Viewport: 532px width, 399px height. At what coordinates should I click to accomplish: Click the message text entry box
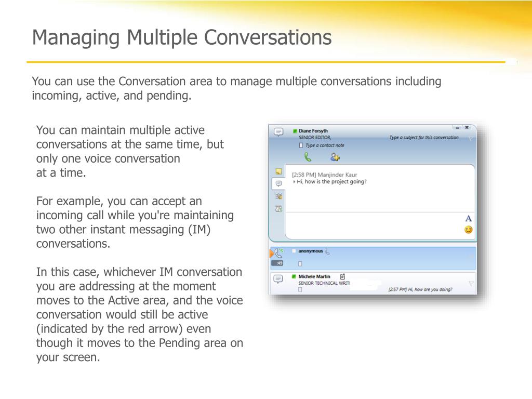coord(374,226)
